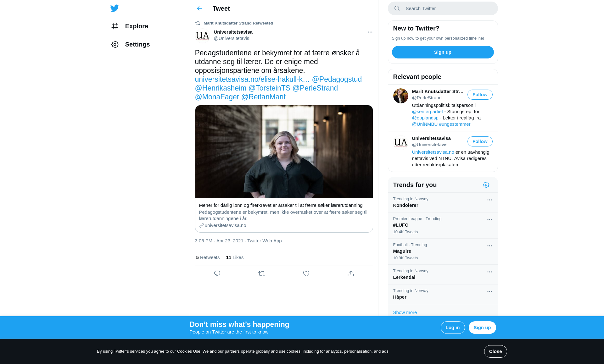Open more options for Lerkendal trend
This screenshot has height=364, width=604.
tap(489, 272)
